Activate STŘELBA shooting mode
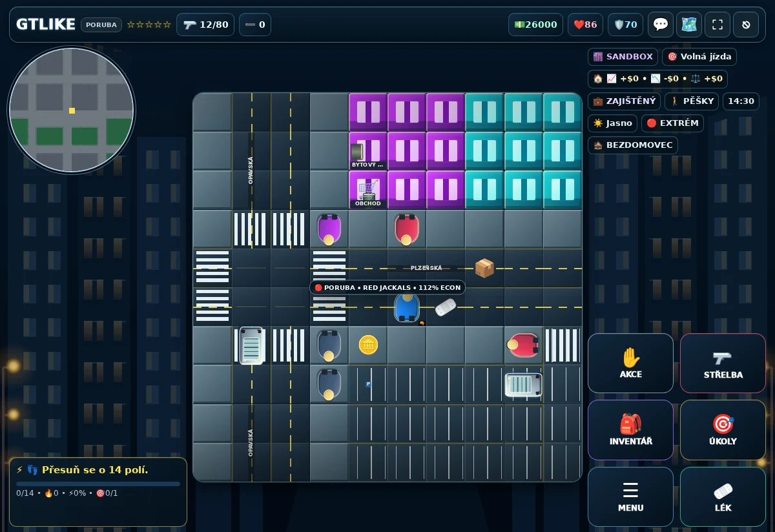 723,363
